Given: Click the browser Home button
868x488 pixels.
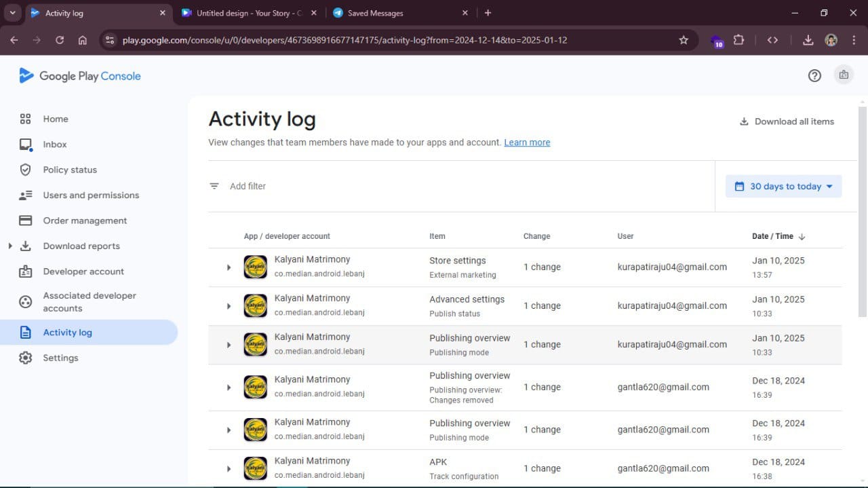Looking at the screenshot, I should pos(83,40).
